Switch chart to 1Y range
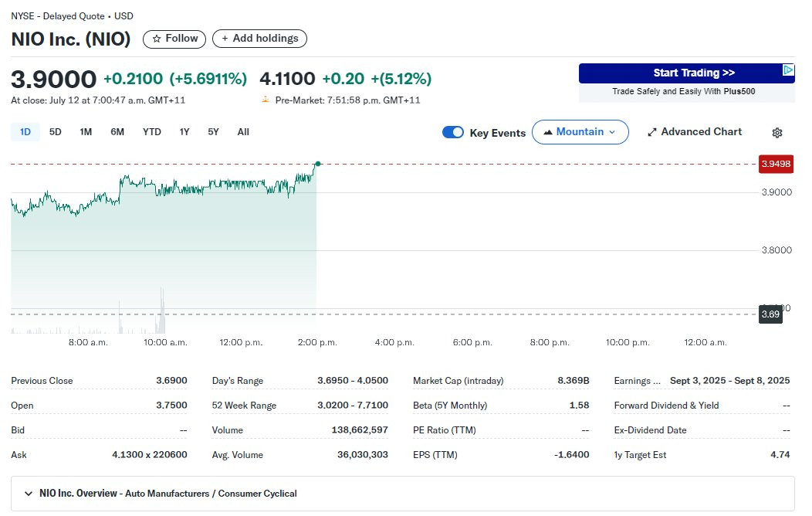 184,132
